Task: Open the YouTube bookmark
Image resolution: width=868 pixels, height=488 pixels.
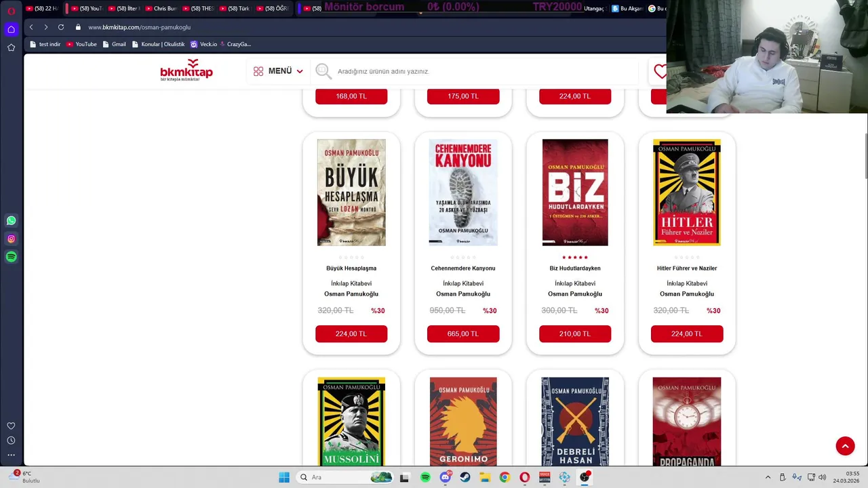Action: pos(81,44)
